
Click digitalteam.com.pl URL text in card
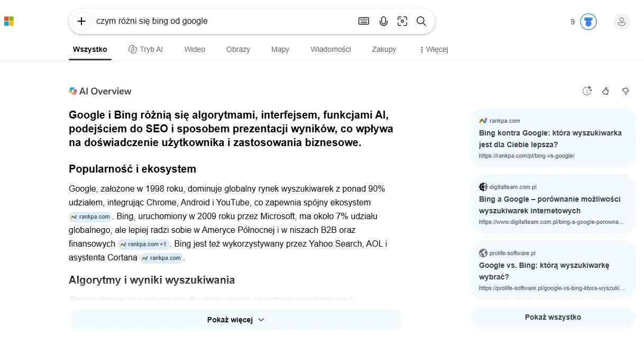pyautogui.click(x=551, y=222)
